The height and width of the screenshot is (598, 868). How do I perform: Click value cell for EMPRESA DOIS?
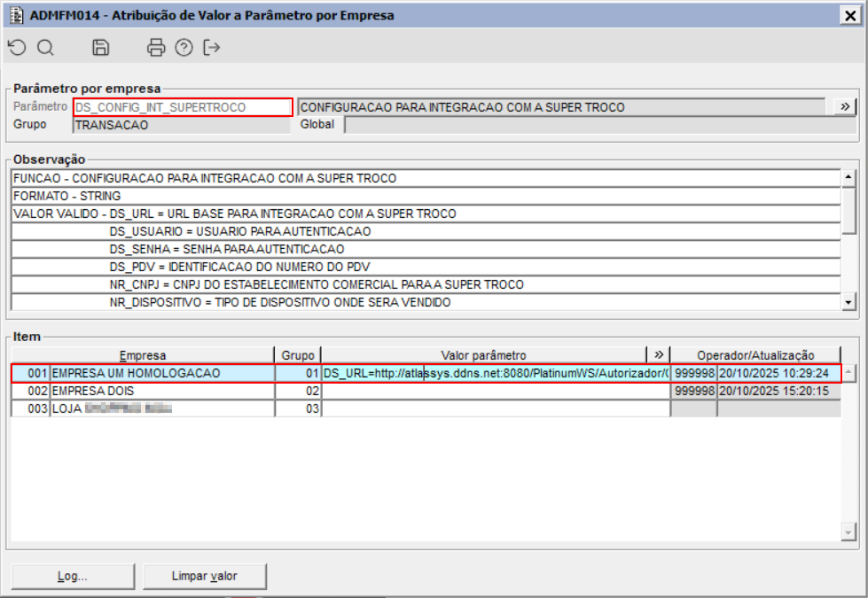[x=496, y=391]
